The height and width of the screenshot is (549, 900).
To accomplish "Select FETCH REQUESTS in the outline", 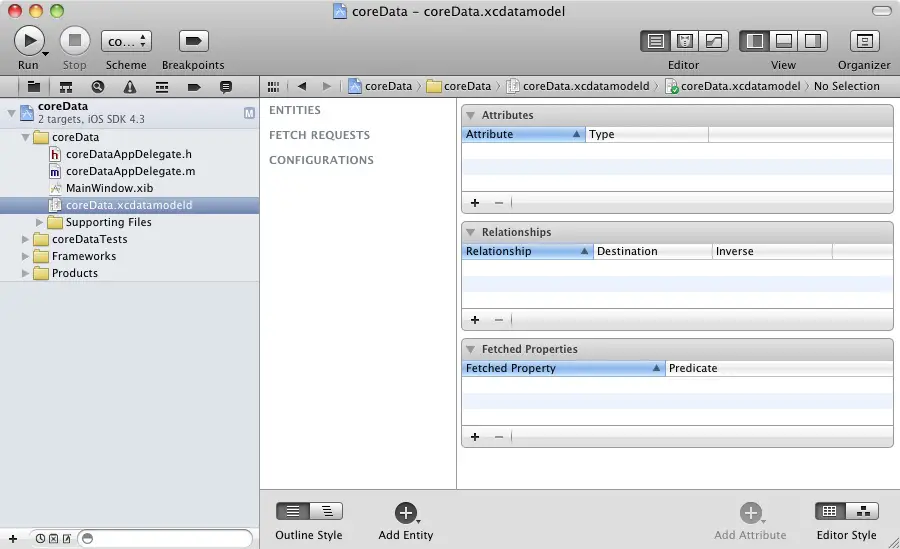I will (319, 135).
